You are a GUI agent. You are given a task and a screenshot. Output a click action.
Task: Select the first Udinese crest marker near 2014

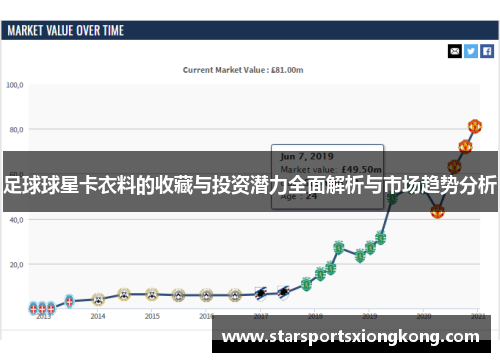[98, 299]
